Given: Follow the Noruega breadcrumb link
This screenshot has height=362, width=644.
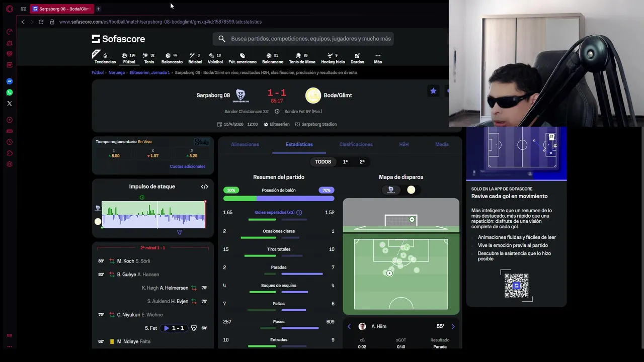Looking at the screenshot, I should tap(116, 72).
